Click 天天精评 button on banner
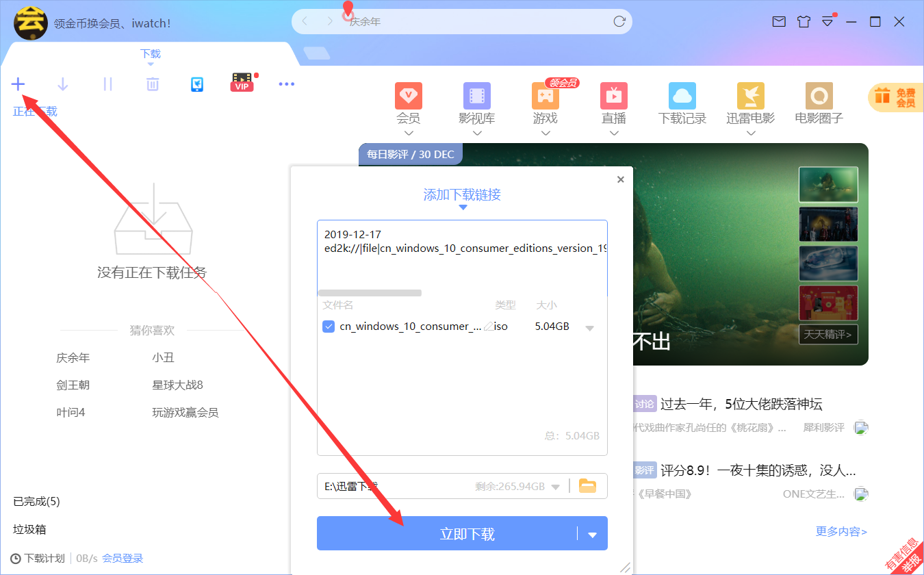Image resolution: width=924 pixels, height=575 pixels. click(x=828, y=335)
